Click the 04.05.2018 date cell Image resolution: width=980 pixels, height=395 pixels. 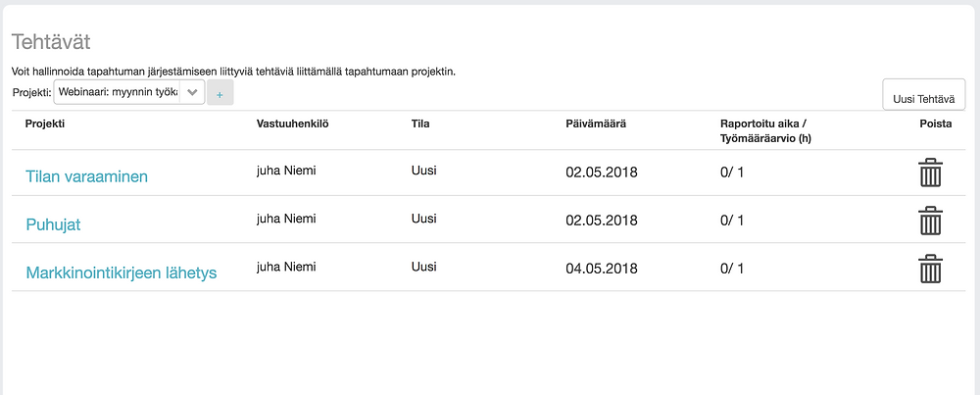[602, 269]
